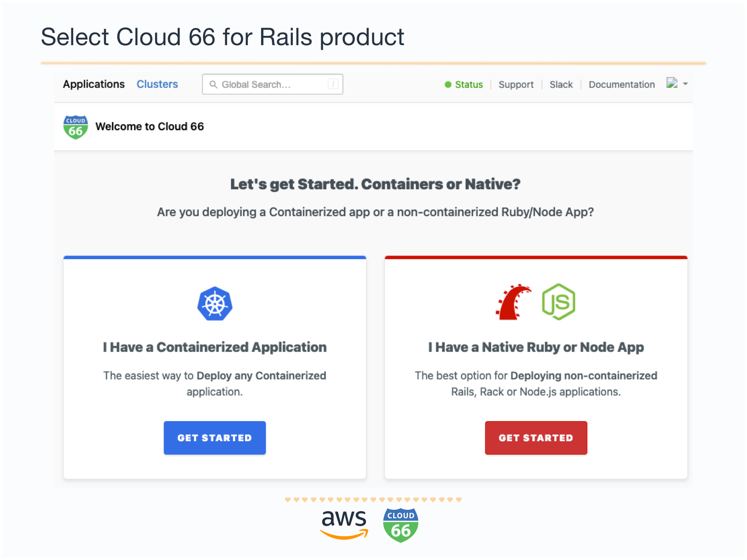Click Get Started for Native Ruby or Node App
747x560 pixels.
(535, 437)
